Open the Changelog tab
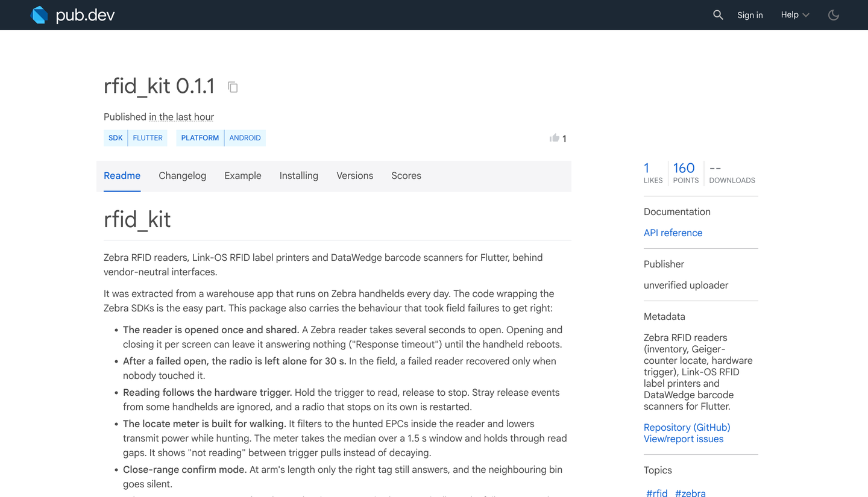This screenshot has height=497, width=868. pyautogui.click(x=182, y=176)
